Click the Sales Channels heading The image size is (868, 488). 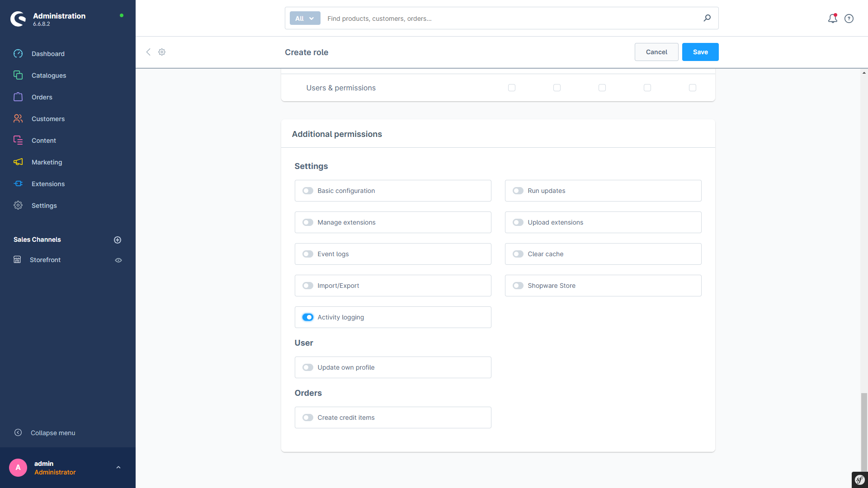[x=37, y=239]
